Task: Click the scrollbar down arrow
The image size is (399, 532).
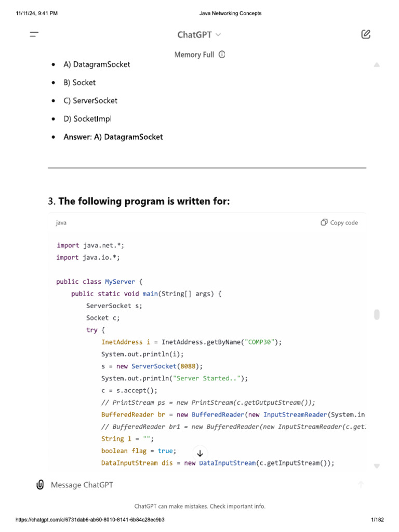Action: 377,466
